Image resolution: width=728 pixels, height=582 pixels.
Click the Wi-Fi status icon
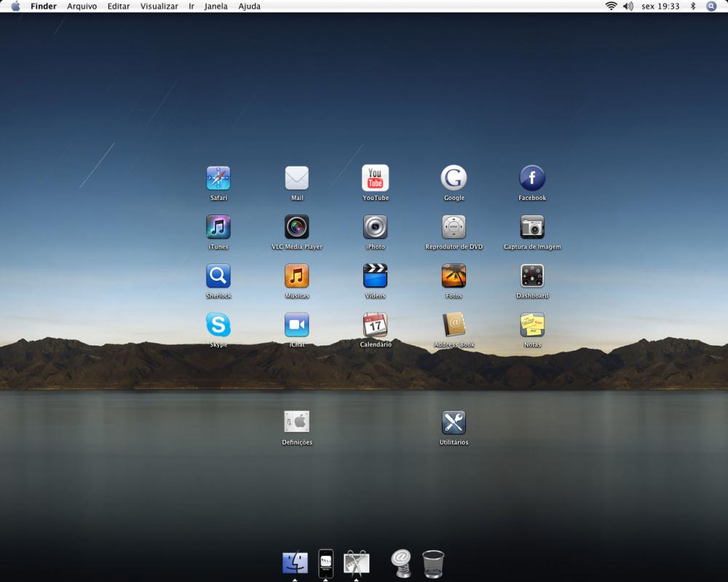(x=611, y=6)
